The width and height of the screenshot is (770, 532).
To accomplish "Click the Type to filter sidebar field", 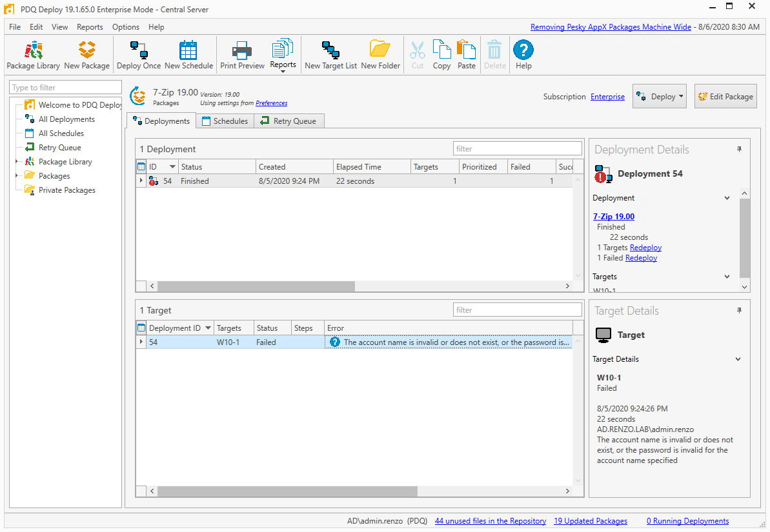I will 65,87.
